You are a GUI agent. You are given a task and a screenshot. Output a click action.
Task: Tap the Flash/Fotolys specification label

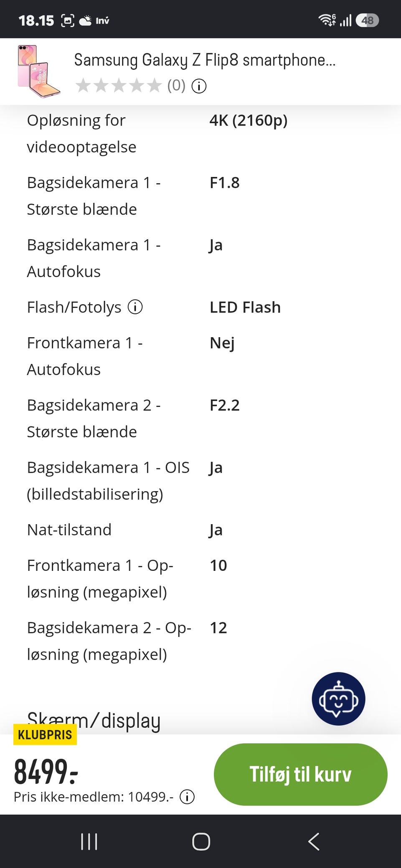point(74,307)
